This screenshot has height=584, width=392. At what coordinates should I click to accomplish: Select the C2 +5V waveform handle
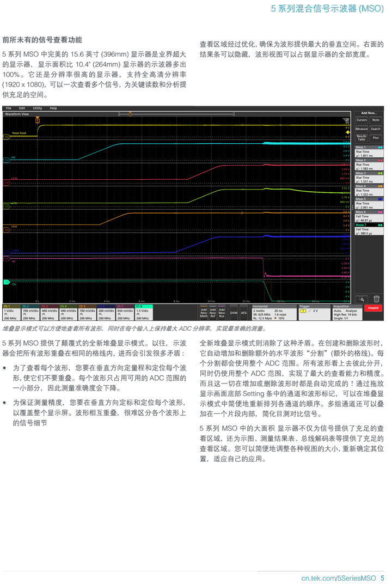point(7,160)
